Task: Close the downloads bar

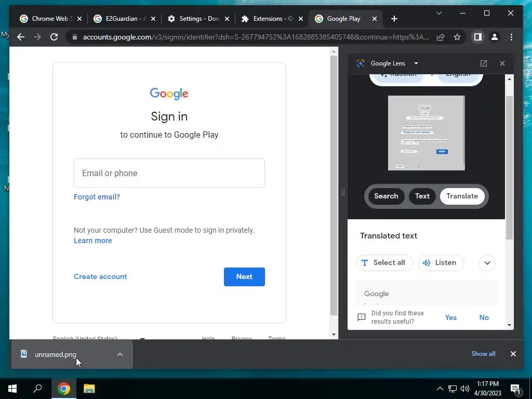Action: tap(513, 354)
